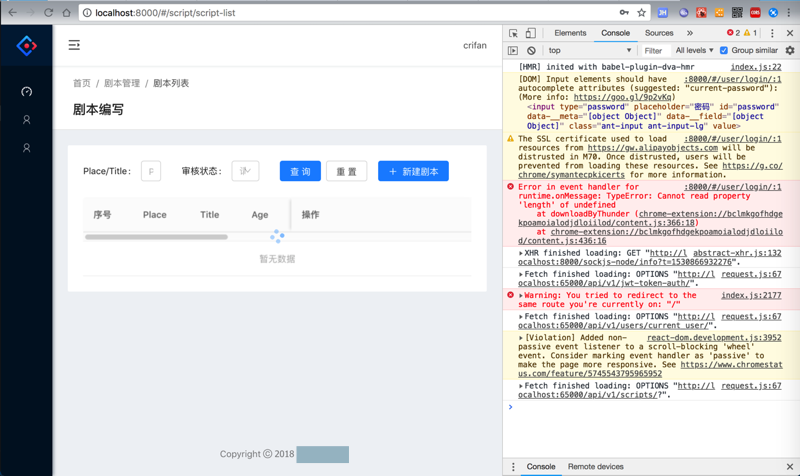
Task: Open the index.js:22 source link
Action: (x=756, y=67)
